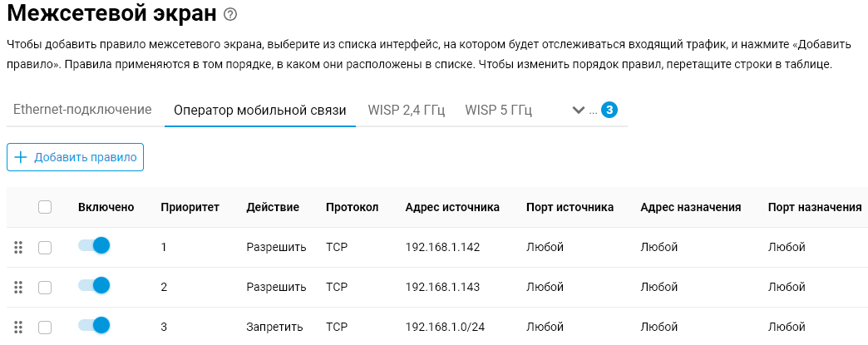Click drag handle of priority 1 rule
868x345 pixels.
click(18, 247)
